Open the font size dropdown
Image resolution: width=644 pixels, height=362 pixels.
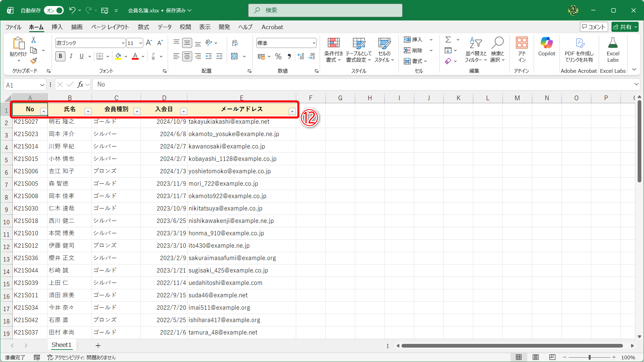141,43
